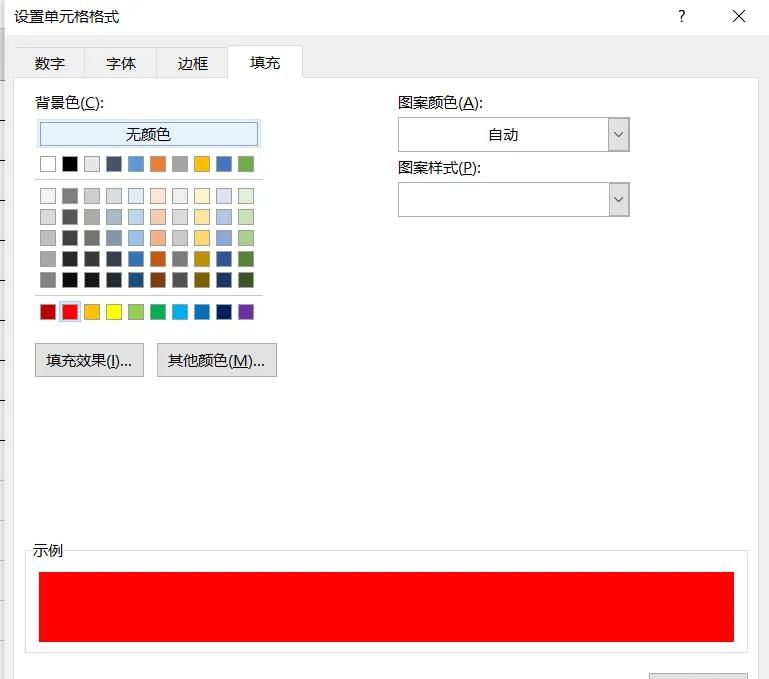
Task: Switch to the 字体 tab
Action: pyautogui.click(x=121, y=63)
